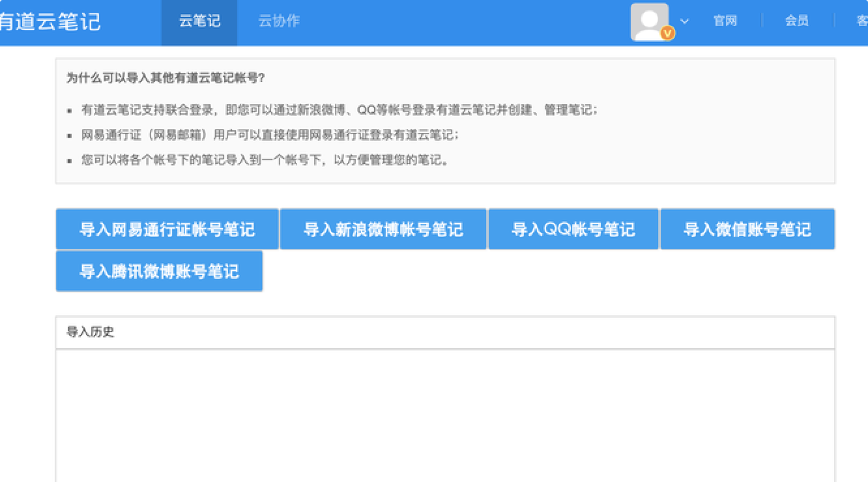The width and height of the screenshot is (868, 482).
Task: Select the 导入历史 header
Action: coord(445,333)
